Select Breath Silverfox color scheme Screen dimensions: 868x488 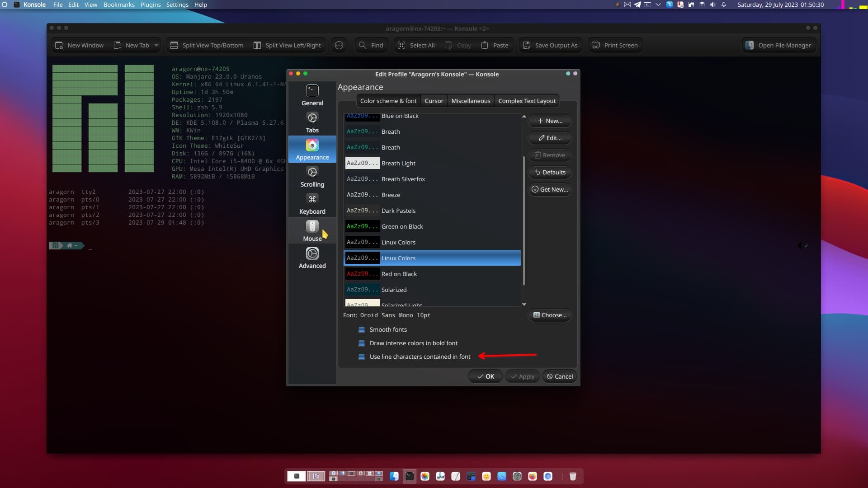click(x=432, y=179)
